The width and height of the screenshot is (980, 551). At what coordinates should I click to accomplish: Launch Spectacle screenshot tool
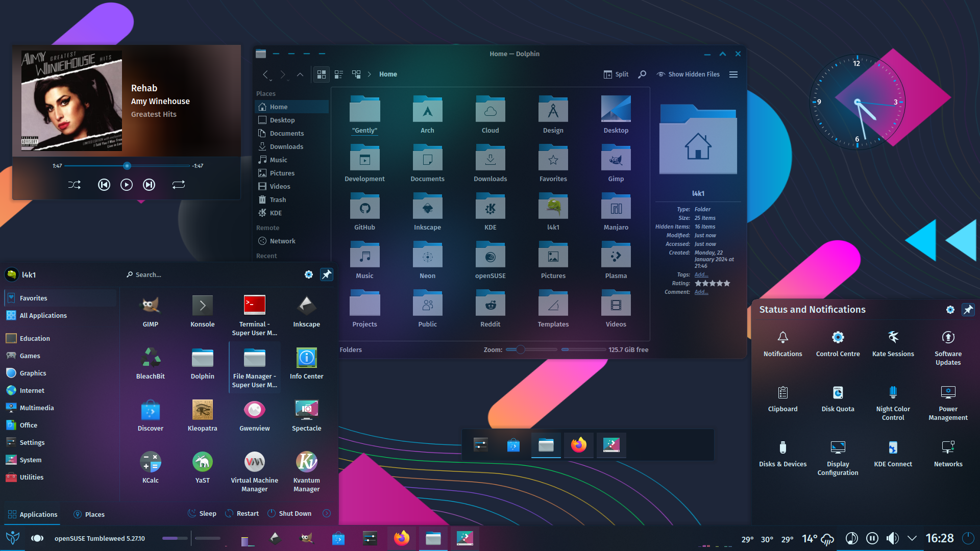point(307,415)
